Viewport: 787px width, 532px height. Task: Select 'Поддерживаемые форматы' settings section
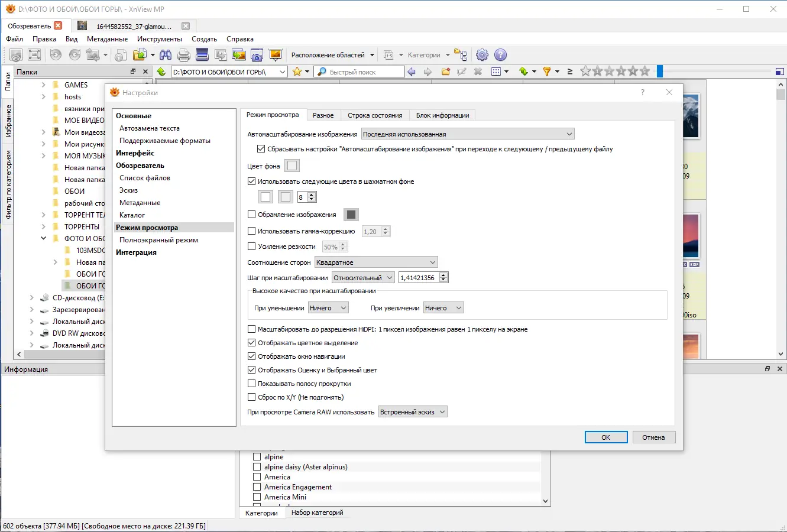coord(165,141)
